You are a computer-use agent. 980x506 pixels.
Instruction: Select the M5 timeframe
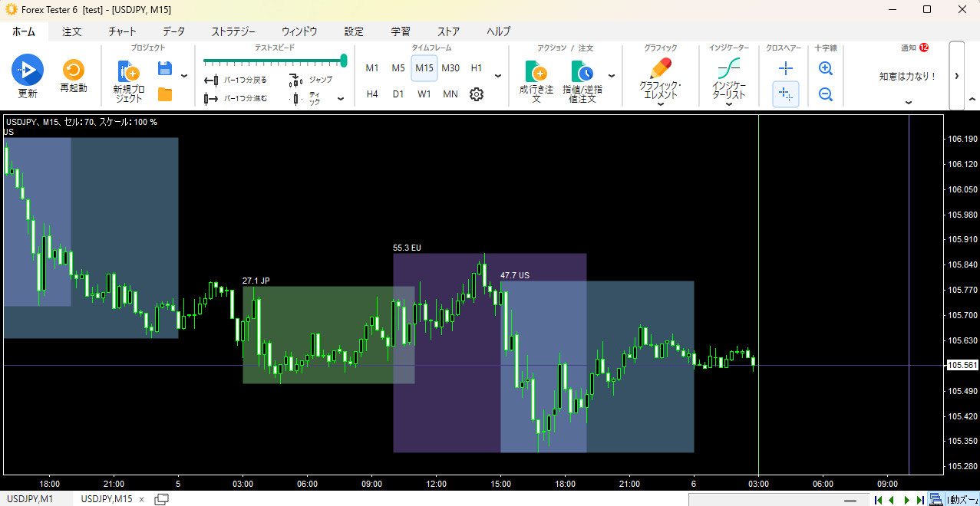(398, 68)
